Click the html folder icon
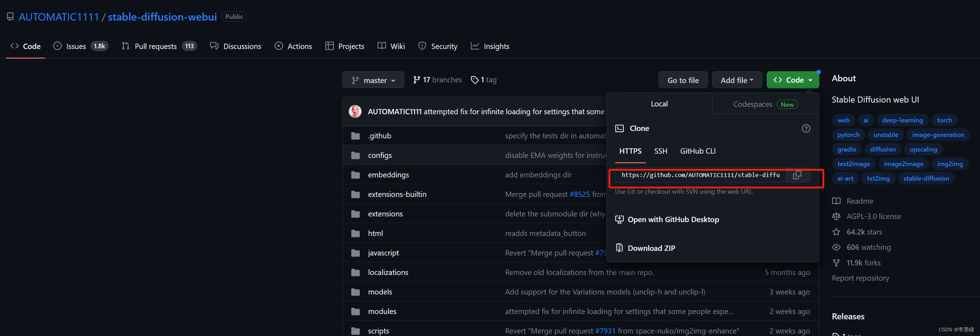 tap(355, 233)
